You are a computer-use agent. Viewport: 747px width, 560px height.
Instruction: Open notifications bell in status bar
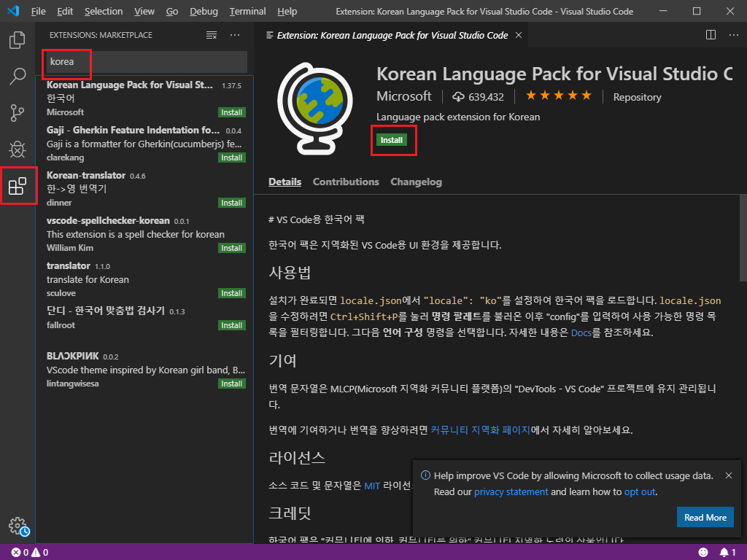click(x=727, y=553)
